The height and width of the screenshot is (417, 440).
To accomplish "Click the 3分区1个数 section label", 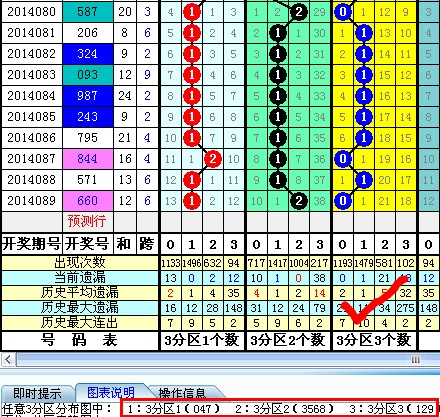I will [202, 341].
